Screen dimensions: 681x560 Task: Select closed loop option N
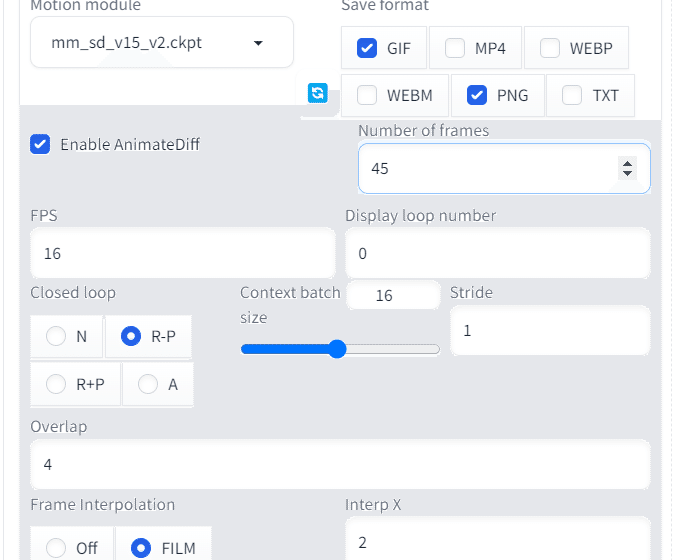coord(57,337)
